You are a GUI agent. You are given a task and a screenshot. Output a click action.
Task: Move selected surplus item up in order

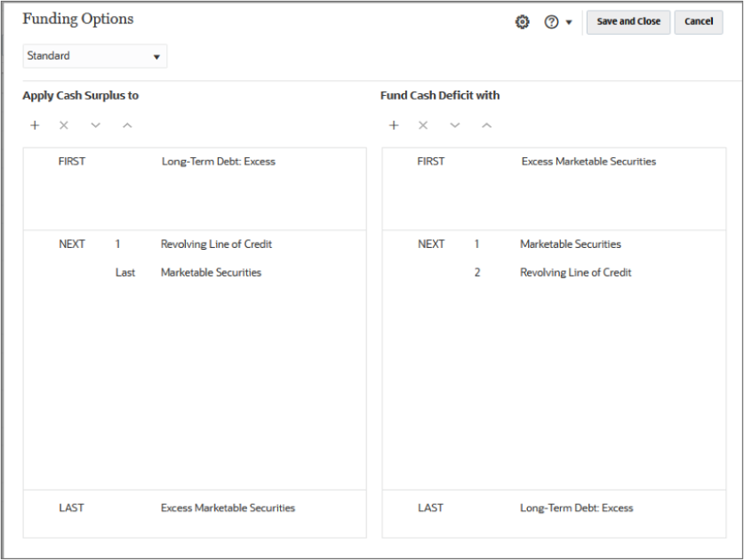pyautogui.click(x=127, y=125)
